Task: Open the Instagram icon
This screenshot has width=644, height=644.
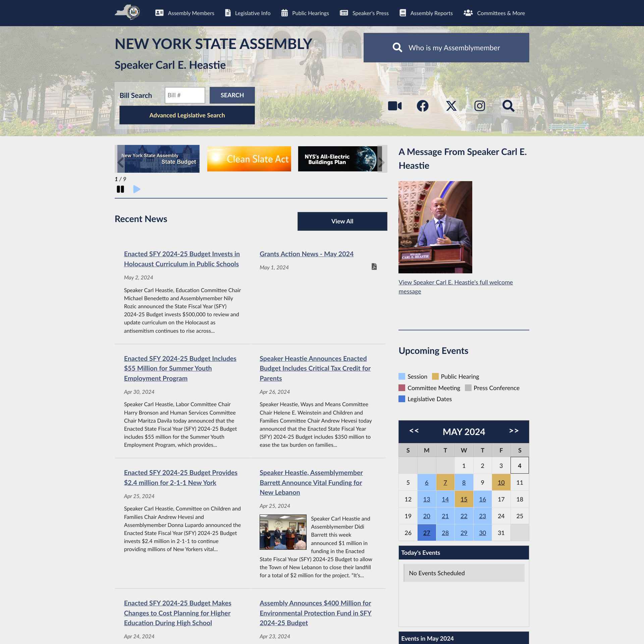Action: (x=479, y=106)
